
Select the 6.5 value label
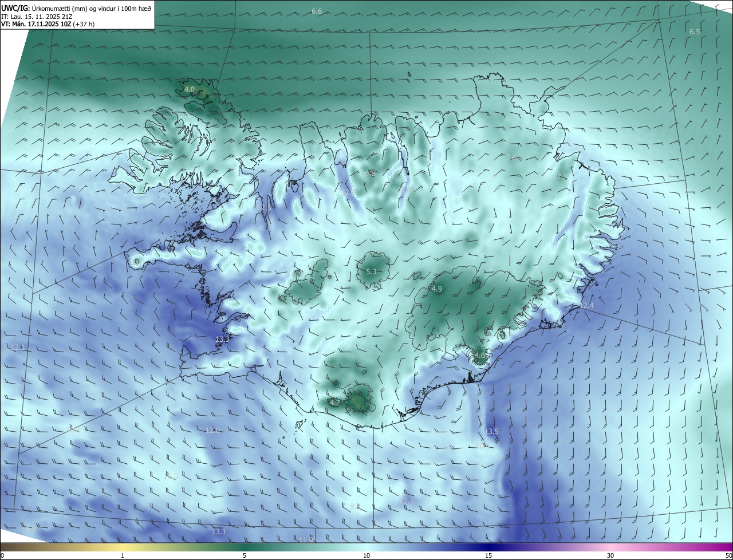click(x=695, y=32)
